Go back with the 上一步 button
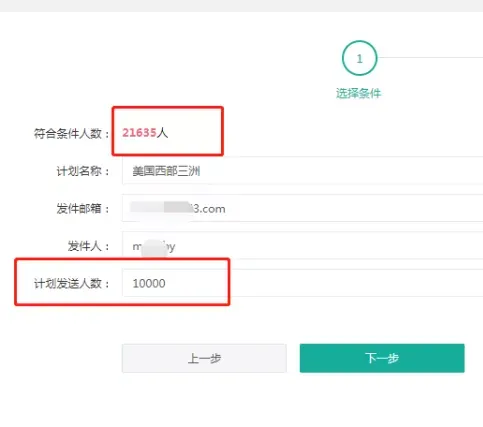483x427 pixels. point(204,358)
